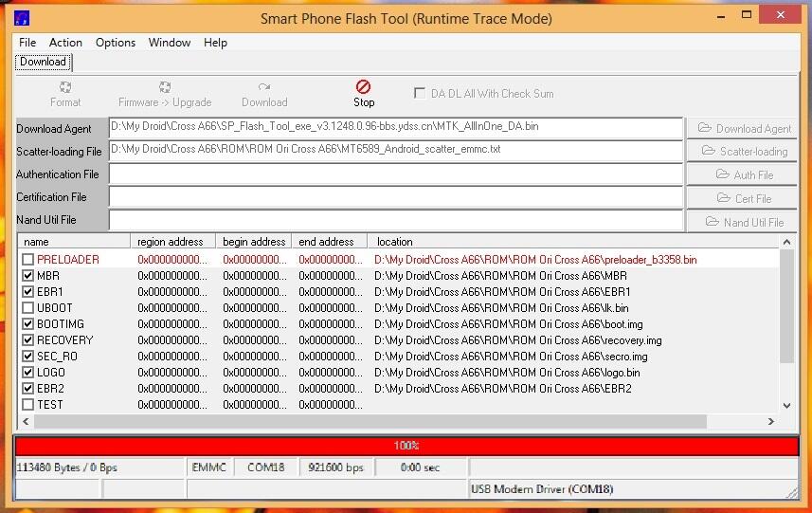Viewport: 812px width, 513px height.
Task: Open the File menu
Action: tap(27, 43)
